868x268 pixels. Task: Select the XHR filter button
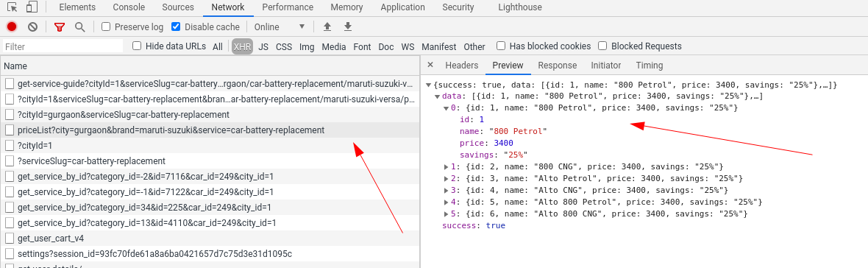[x=242, y=47]
